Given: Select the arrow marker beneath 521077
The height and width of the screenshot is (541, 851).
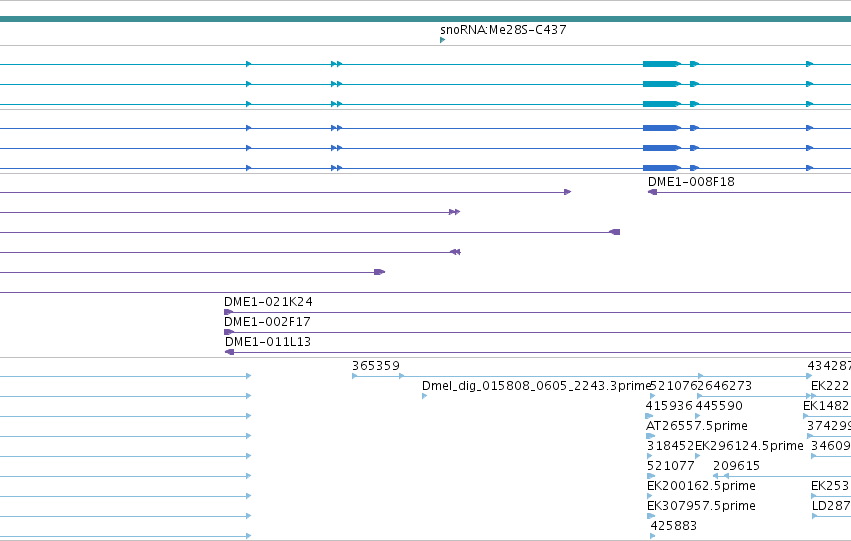Looking at the screenshot, I should tap(651, 476).
